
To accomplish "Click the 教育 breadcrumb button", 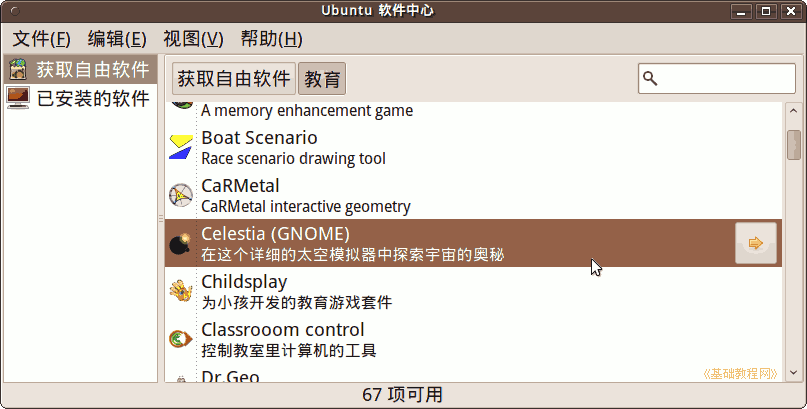I will click(322, 79).
